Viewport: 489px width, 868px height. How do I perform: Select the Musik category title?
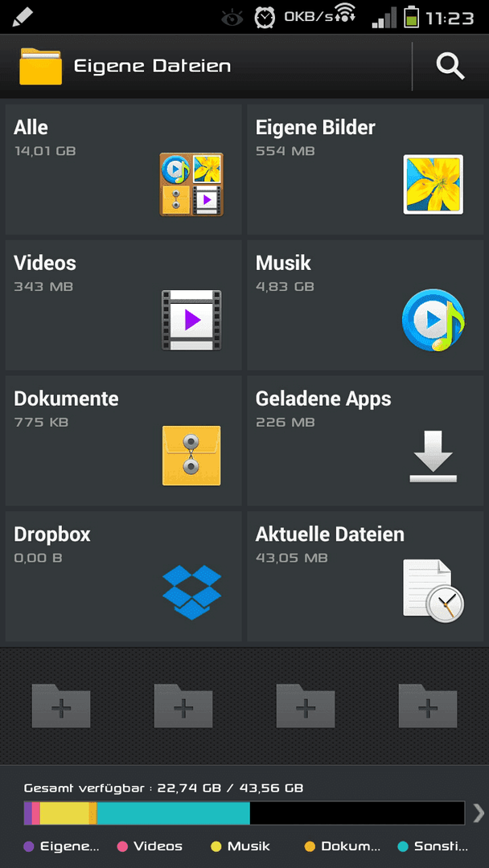click(283, 263)
